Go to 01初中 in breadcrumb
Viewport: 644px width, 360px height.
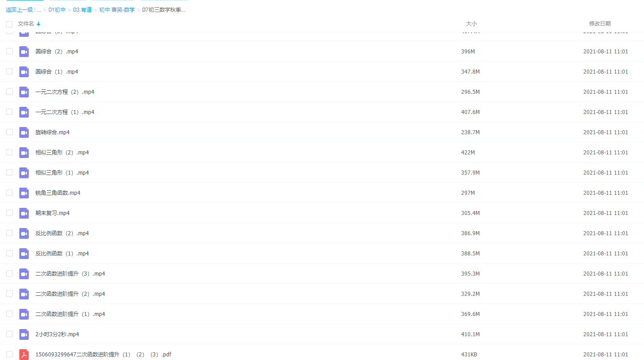57,10
